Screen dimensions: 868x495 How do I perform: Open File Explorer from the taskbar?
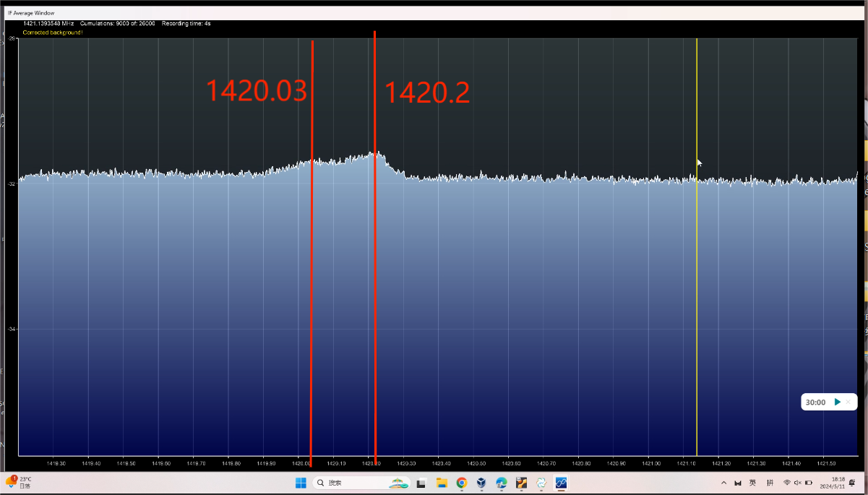pos(442,483)
